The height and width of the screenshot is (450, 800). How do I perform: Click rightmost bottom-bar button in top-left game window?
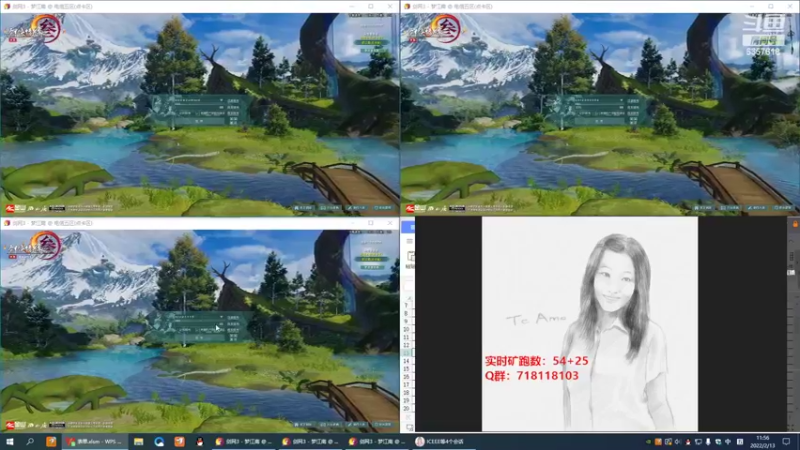click(x=383, y=208)
